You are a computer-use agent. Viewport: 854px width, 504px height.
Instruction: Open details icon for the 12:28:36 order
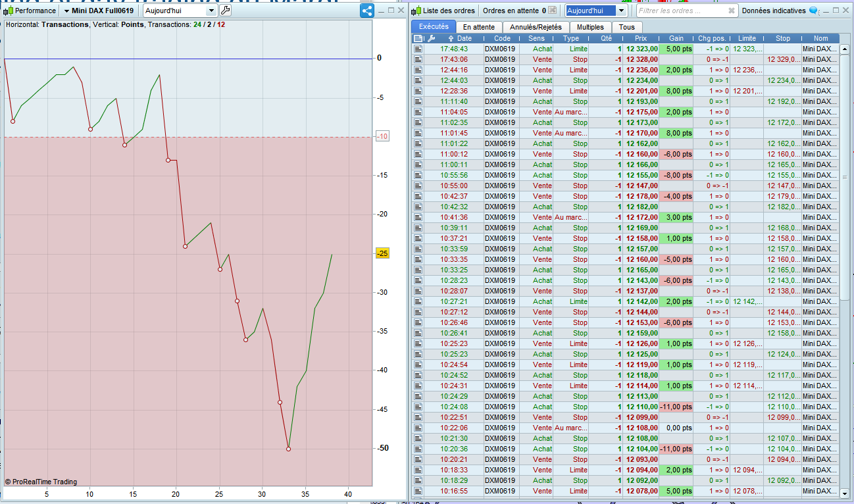tap(418, 91)
